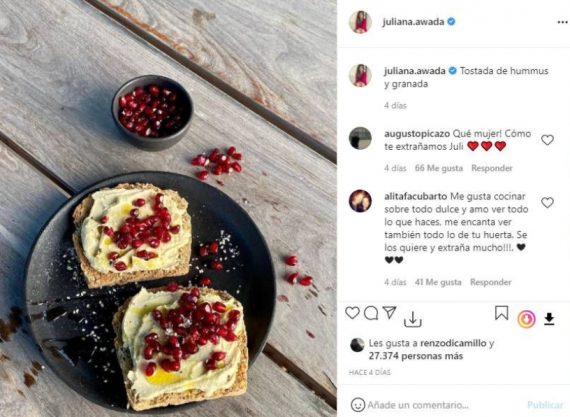Image resolution: width=570 pixels, height=417 pixels.
Task: Click the hummus toast photo
Action: click(x=168, y=208)
